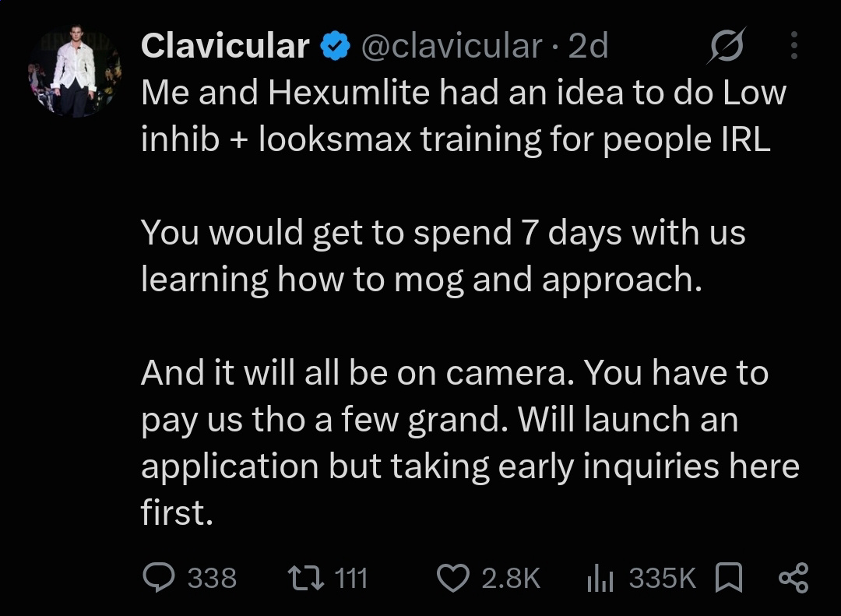Image resolution: width=841 pixels, height=616 pixels.
Task: Click the 338 replies count
Action: click(212, 579)
